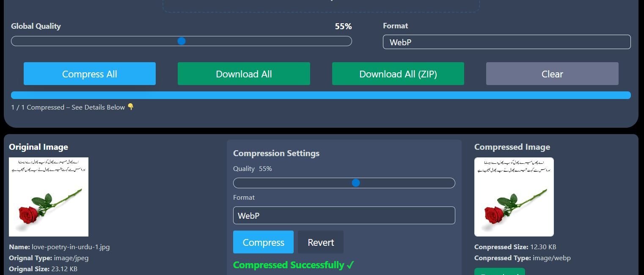Open the global Format dropdown showing WebP
The height and width of the screenshot is (275, 644).
(506, 42)
